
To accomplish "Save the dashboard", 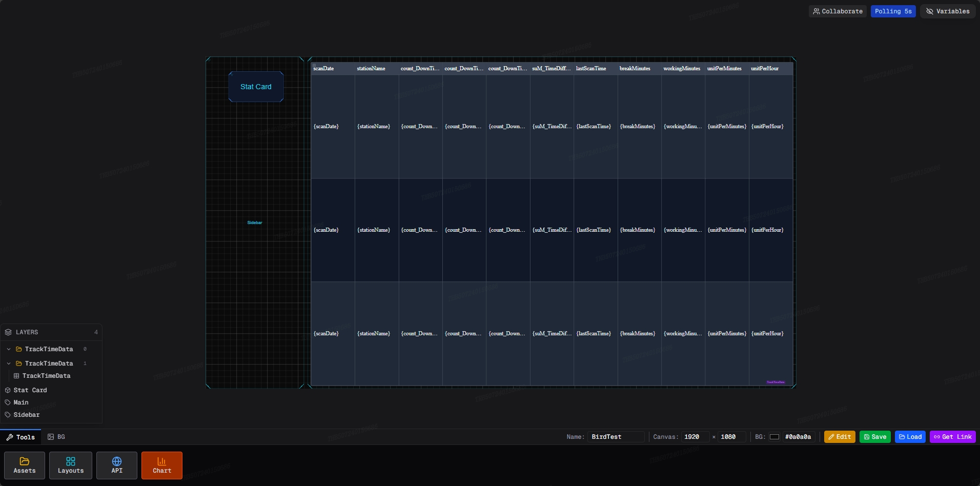I will pos(875,437).
